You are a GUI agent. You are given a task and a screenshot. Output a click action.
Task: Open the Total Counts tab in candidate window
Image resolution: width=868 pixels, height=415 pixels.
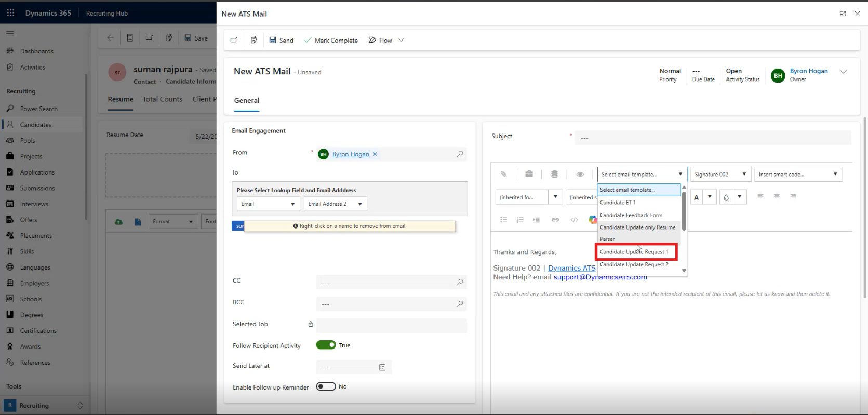tap(163, 99)
